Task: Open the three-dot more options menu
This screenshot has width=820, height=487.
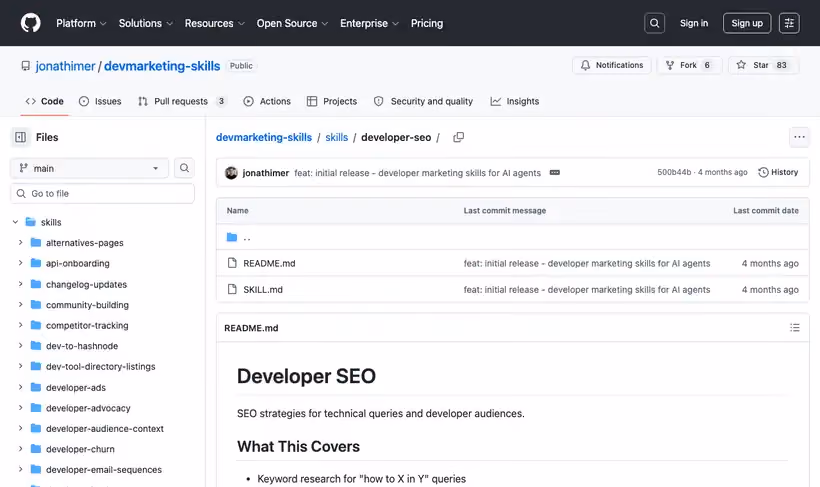Action: click(x=799, y=137)
